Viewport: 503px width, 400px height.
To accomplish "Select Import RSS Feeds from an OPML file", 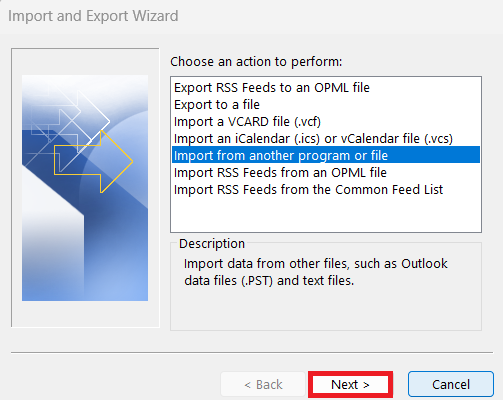I will point(280,173).
